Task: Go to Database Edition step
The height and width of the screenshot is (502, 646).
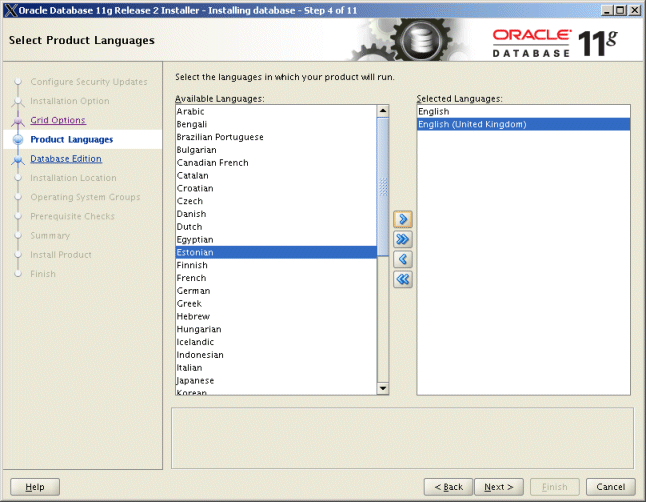Action: point(66,159)
